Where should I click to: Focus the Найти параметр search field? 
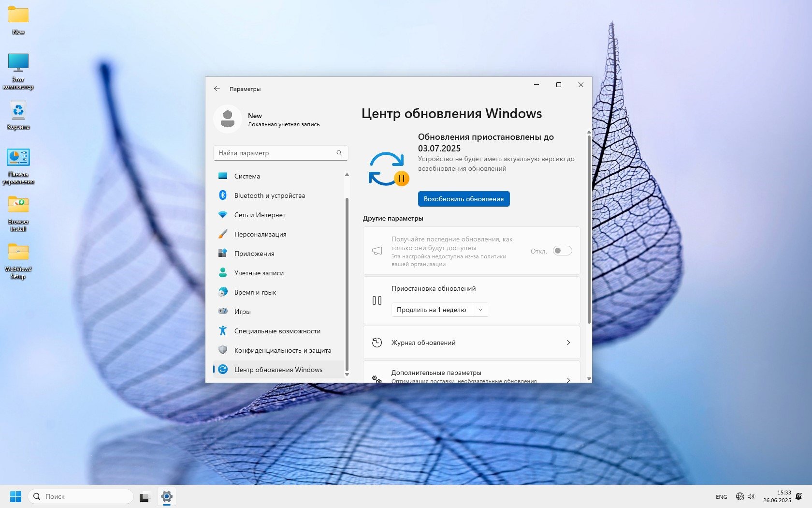pyautogui.click(x=280, y=153)
